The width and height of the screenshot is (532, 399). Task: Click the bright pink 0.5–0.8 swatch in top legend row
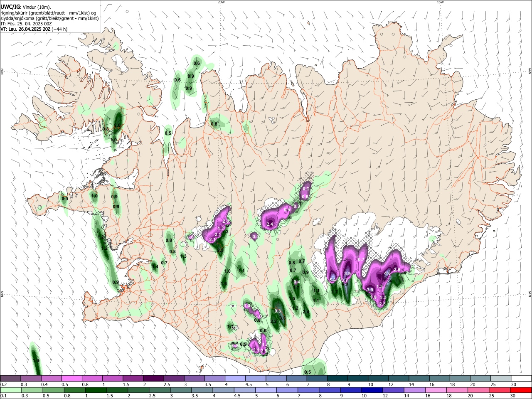tap(71, 378)
